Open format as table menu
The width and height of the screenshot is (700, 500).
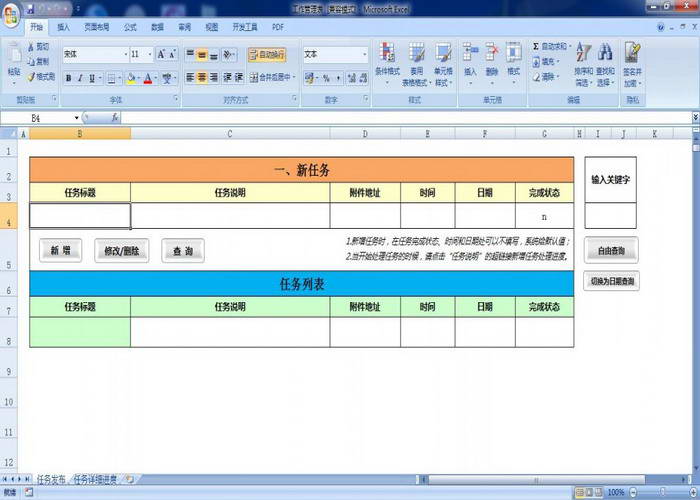[416, 64]
